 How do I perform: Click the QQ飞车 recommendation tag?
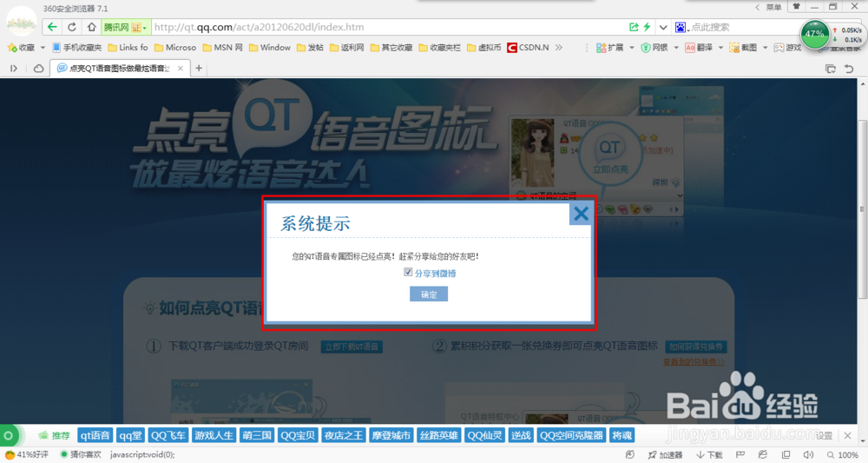[x=168, y=435]
